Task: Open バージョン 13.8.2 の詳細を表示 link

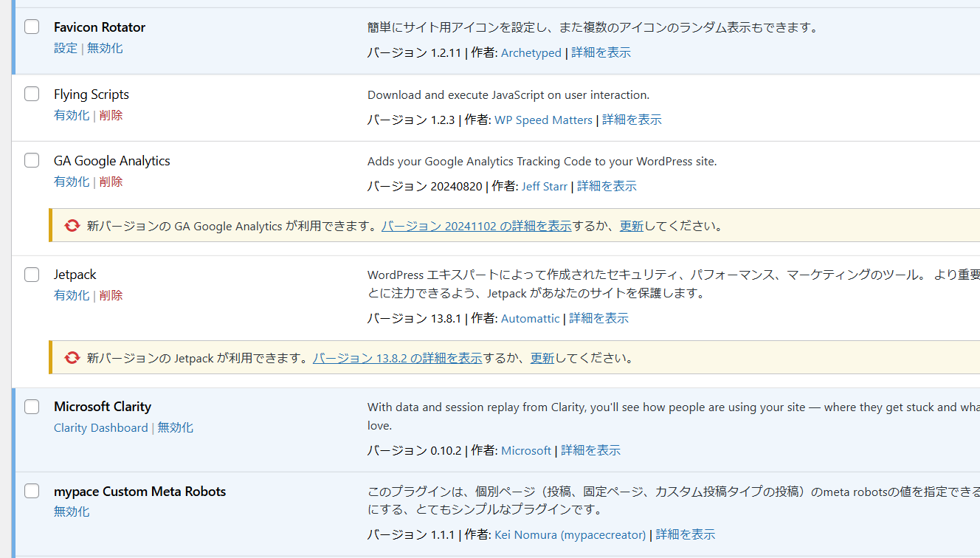Action: 397,358
